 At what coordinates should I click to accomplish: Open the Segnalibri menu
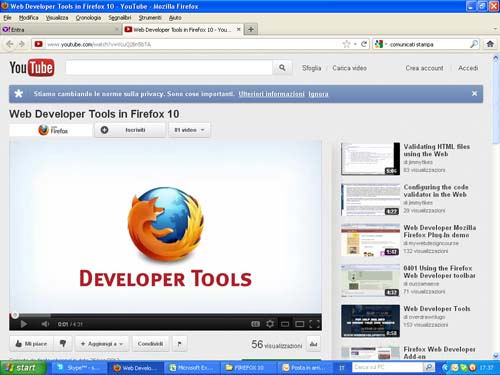tap(120, 18)
